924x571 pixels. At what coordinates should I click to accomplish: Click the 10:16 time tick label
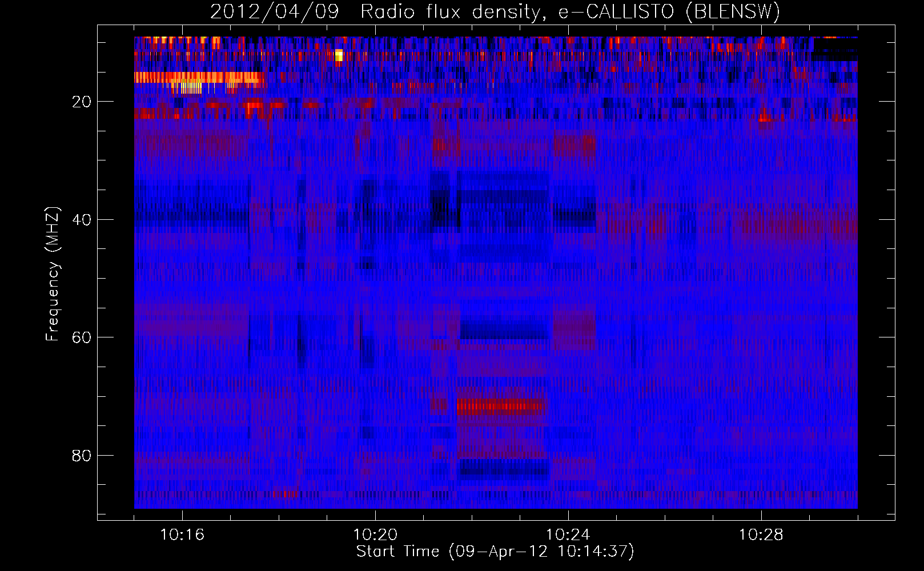point(182,534)
